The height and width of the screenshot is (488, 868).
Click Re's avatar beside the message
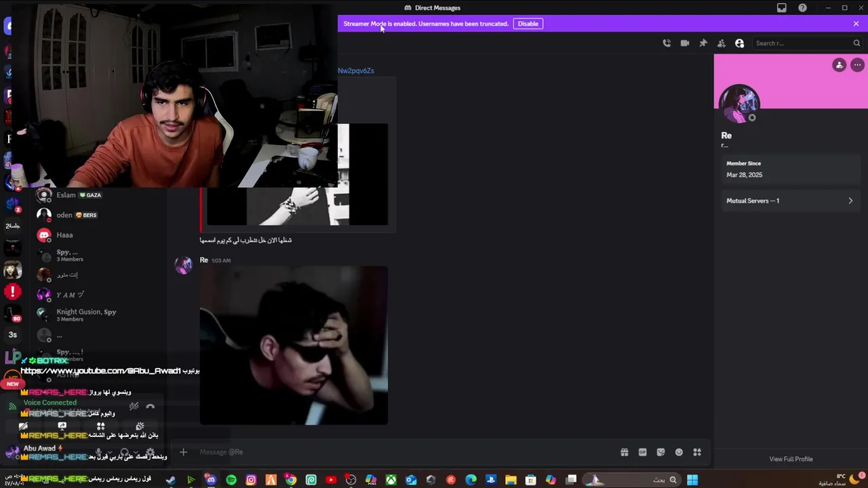tap(184, 265)
